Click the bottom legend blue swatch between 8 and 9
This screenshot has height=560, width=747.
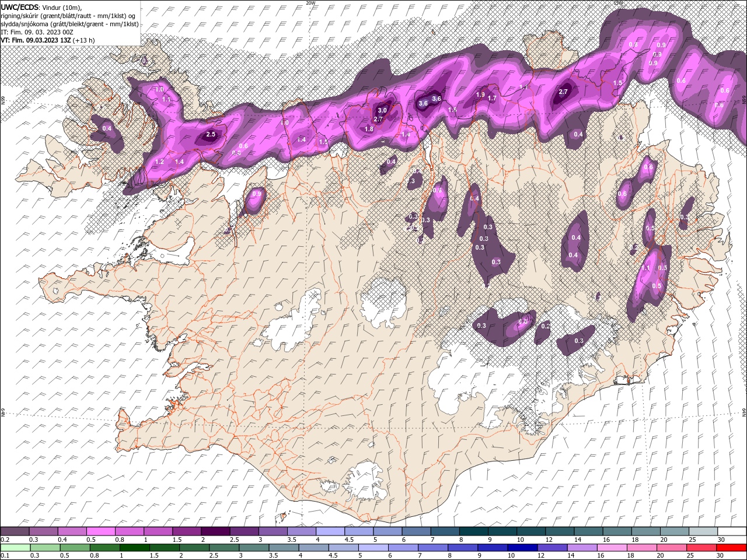(x=463, y=548)
